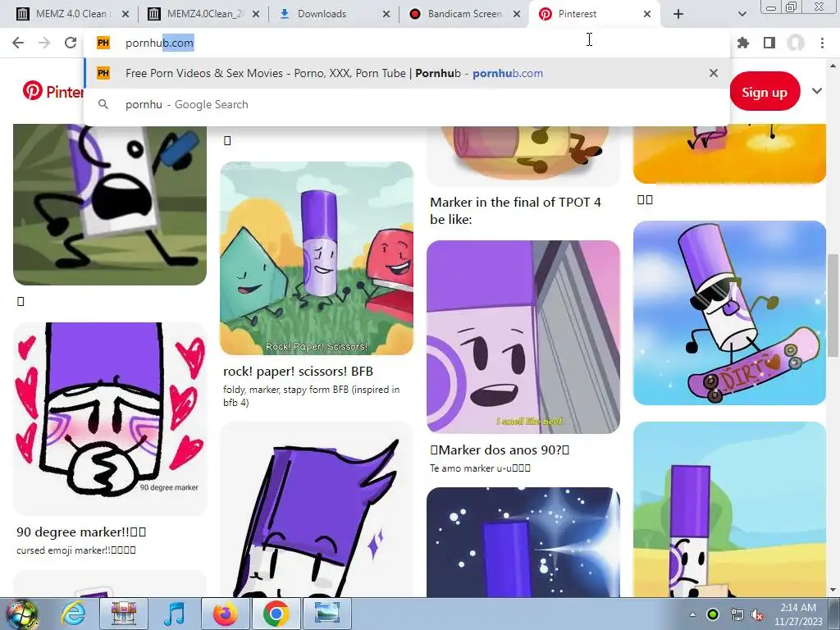The width and height of the screenshot is (840, 630).
Task: Go back using the browser back arrow
Action: (x=18, y=43)
